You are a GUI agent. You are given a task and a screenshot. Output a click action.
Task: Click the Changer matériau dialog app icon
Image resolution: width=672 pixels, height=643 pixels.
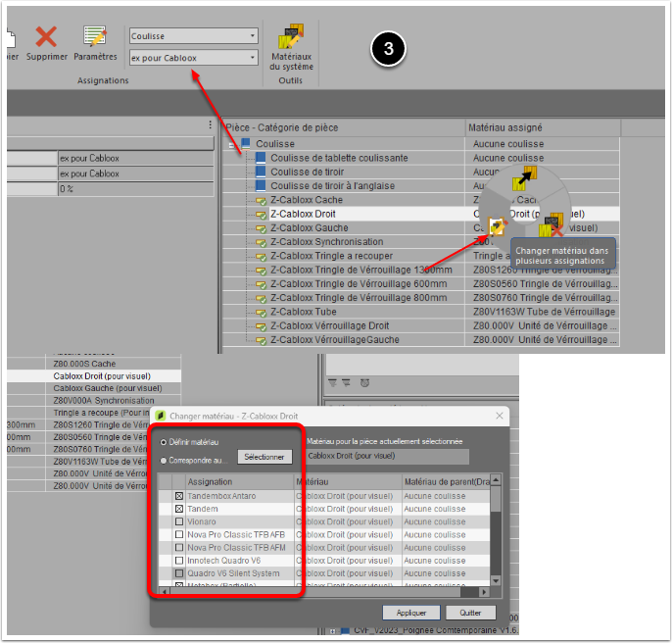tap(161, 416)
